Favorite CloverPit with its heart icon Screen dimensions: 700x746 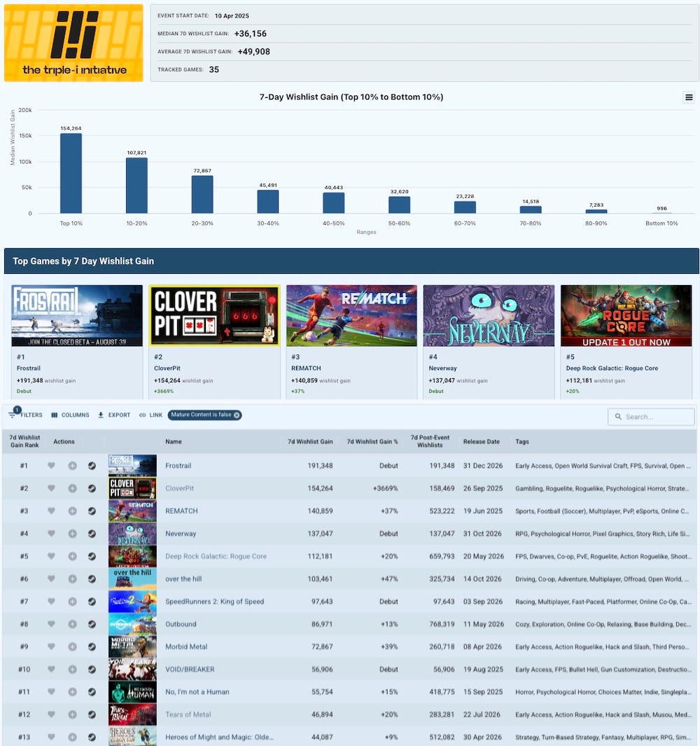51,488
